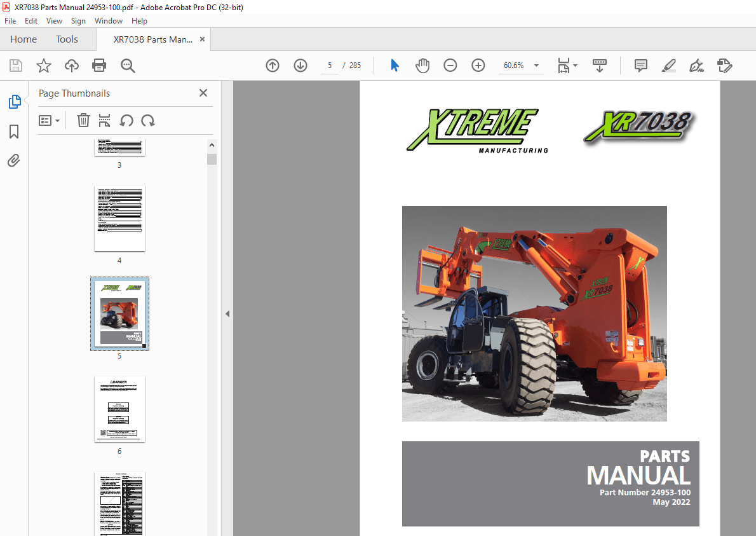Zoom in using the plus icon
Image resolution: width=756 pixels, height=536 pixels.
478,65
